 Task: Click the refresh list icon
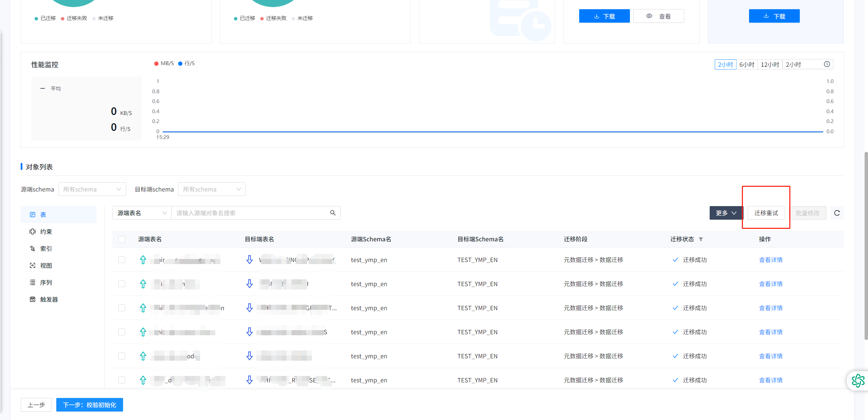[837, 213]
